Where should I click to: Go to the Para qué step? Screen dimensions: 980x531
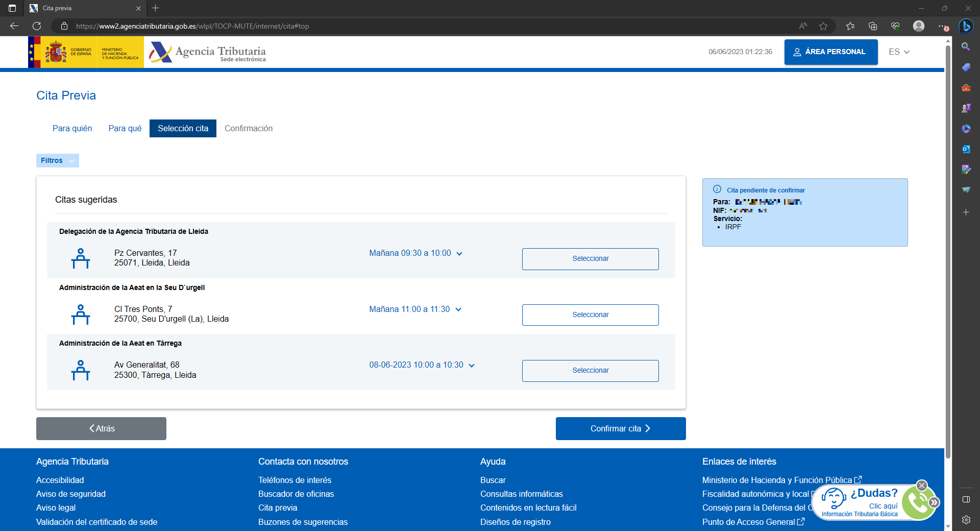125,128
